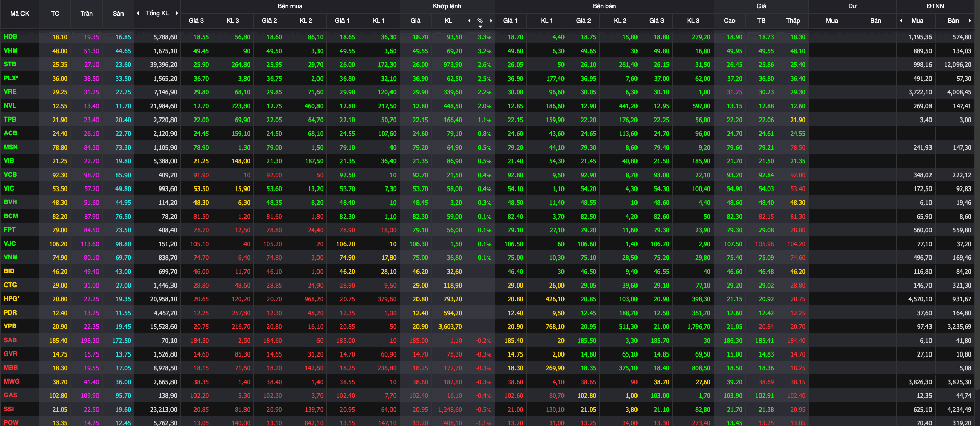Open the BVH stock ticker
The image size is (980, 426).
[x=10, y=202]
